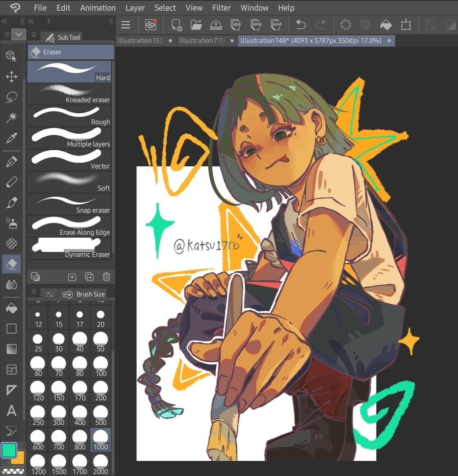Select the Fill bucket tool

[11, 308]
